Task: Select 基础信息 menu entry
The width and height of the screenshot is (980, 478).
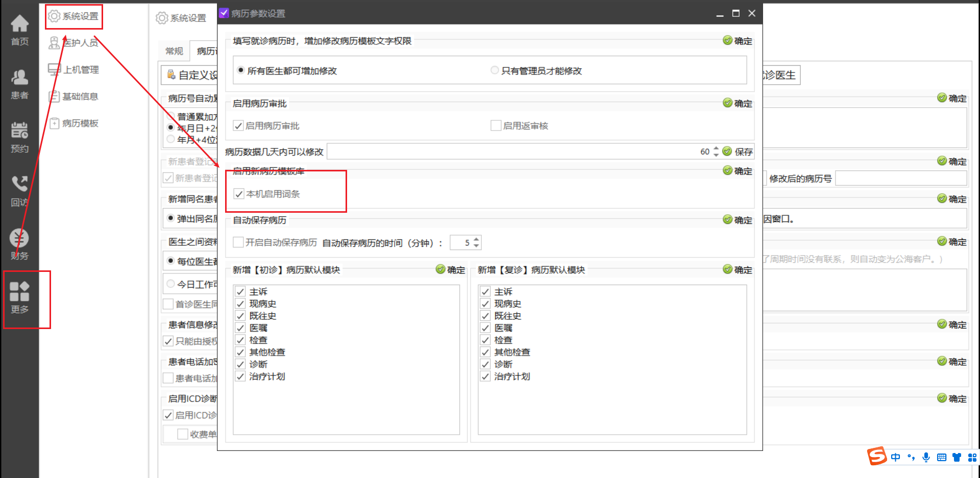Action: pos(73,96)
